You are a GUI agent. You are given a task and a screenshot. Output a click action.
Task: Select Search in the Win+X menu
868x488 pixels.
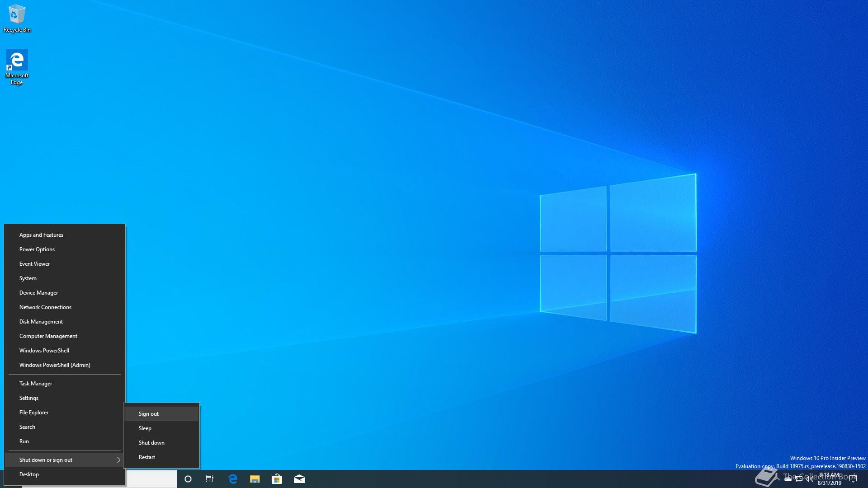[x=65, y=427]
